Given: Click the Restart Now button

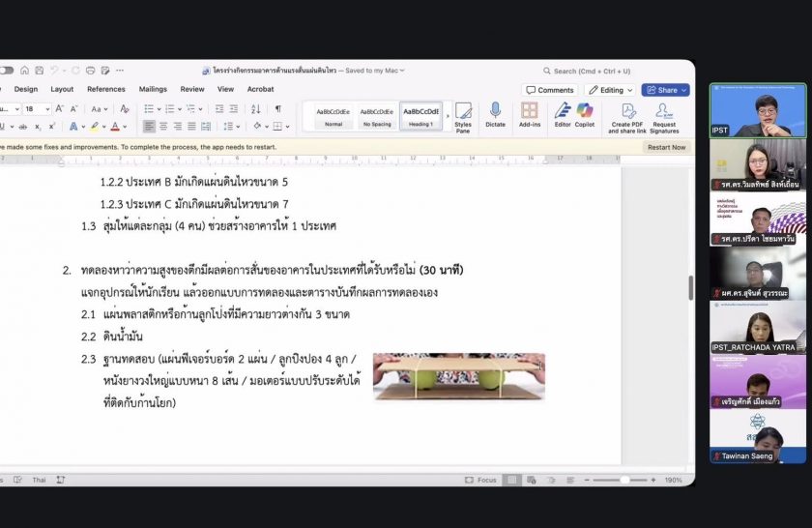Looking at the screenshot, I should click(666, 147).
